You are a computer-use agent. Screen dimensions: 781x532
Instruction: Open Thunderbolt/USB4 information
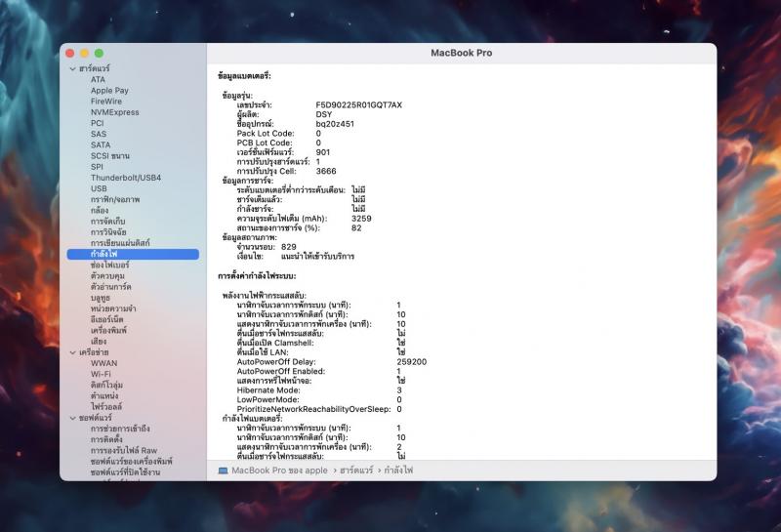[126, 178]
